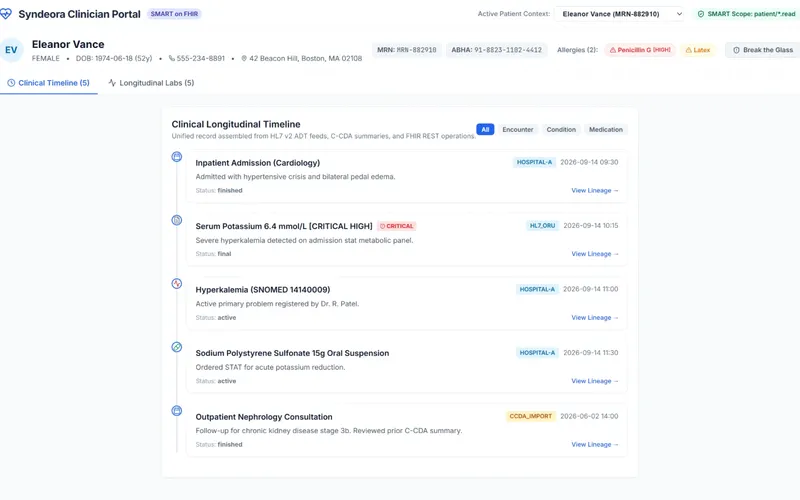Click the Latex allergy badge
The image size is (800, 500).
point(697,50)
